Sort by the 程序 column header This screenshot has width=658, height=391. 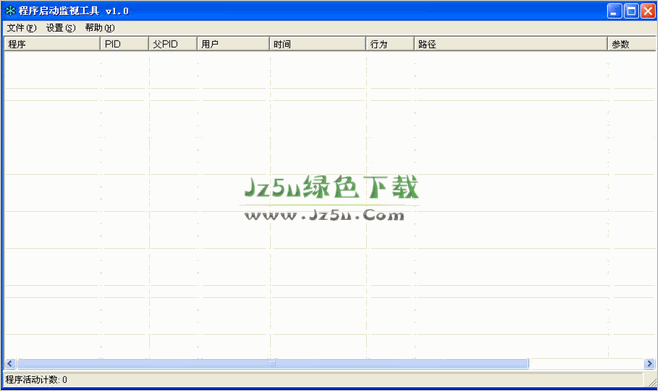tap(52, 44)
